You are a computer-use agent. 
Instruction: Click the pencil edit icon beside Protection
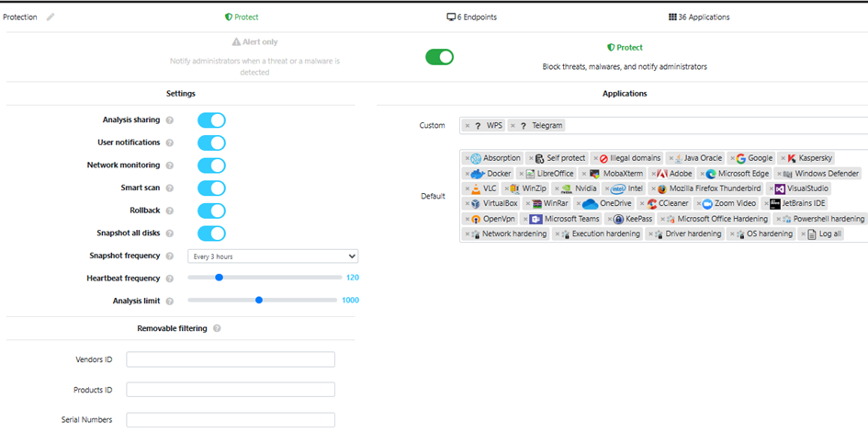tap(51, 17)
